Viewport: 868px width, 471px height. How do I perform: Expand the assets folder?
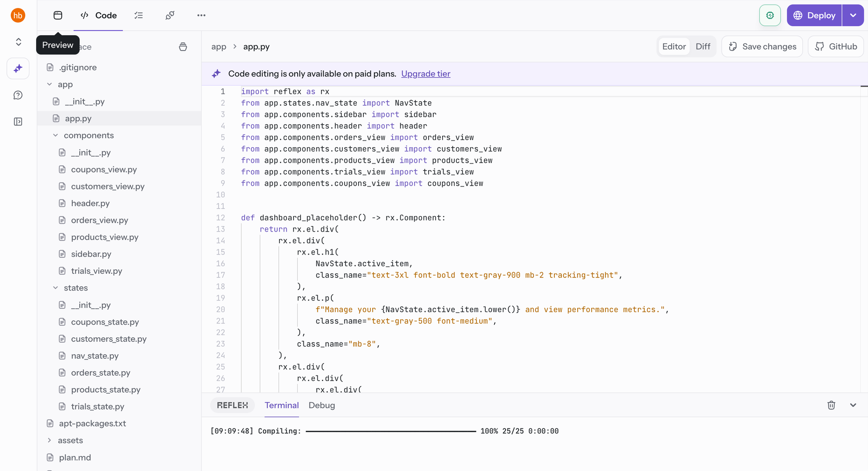coord(50,441)
